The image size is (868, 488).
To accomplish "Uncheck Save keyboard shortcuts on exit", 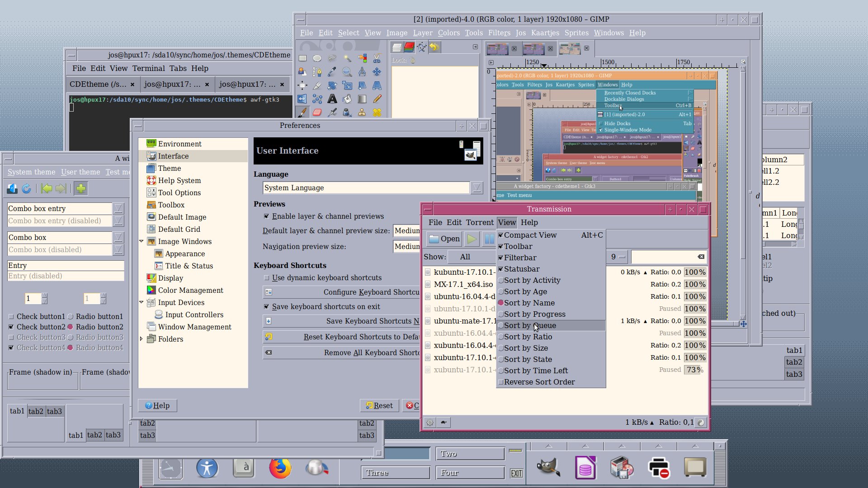I will click(x=267, y=306).
